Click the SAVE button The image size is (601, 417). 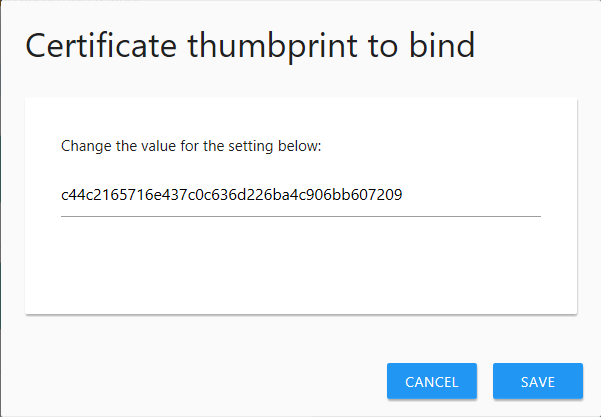tap(537, 381)
